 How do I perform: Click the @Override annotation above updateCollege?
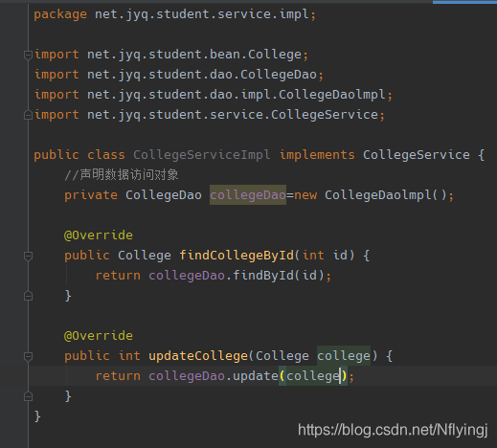pos(99,336)
